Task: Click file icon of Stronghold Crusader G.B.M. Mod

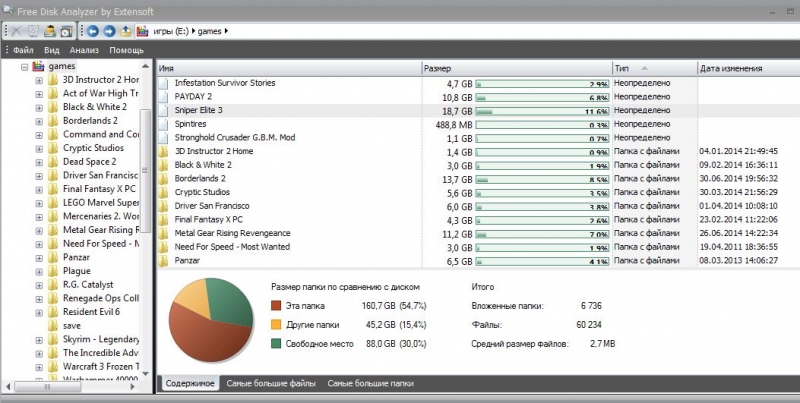Action: click(x=163, y=138)
